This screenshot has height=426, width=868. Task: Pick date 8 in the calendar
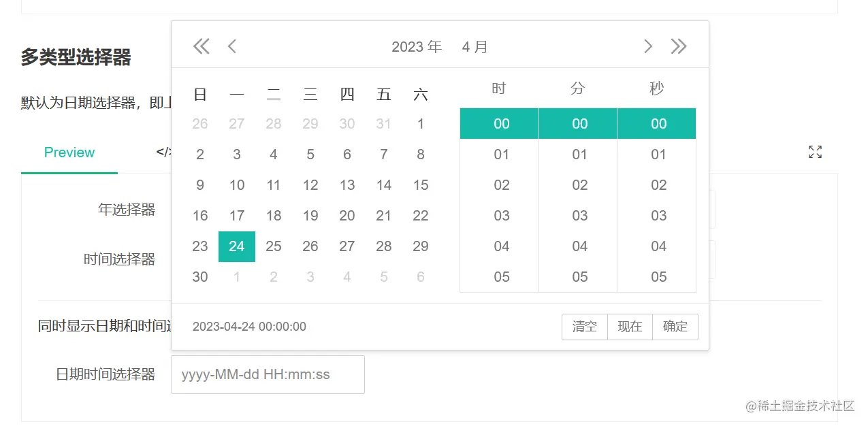421,154
